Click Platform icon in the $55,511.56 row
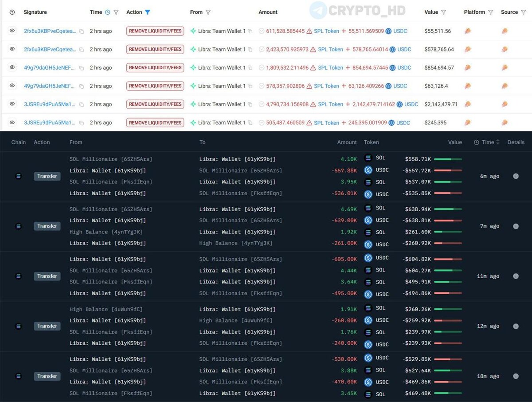Screen dimensions: 532x402 [467, 31]
